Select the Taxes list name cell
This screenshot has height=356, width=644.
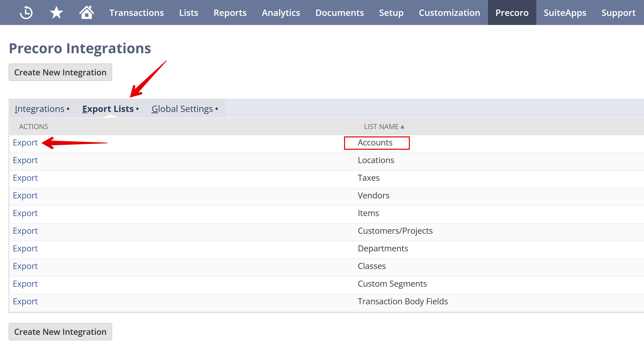click(x=369, y=178)
